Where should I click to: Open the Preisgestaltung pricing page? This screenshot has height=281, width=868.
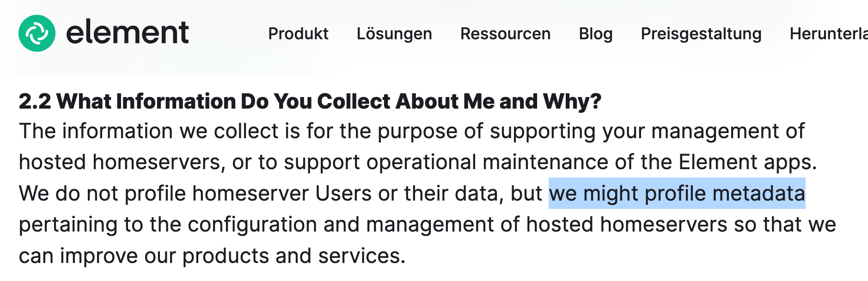click(701, 34)
